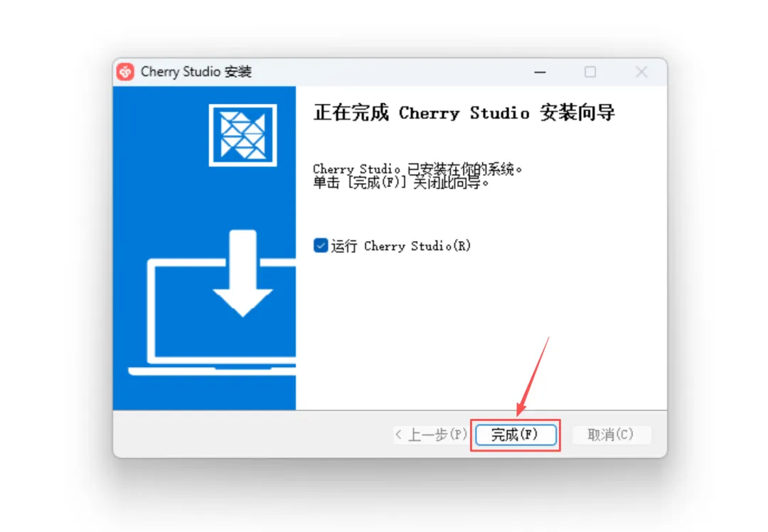
Task: Uncheck the 运行 Cherry Studio(R) checkbox
Action: tap(321, 245)
